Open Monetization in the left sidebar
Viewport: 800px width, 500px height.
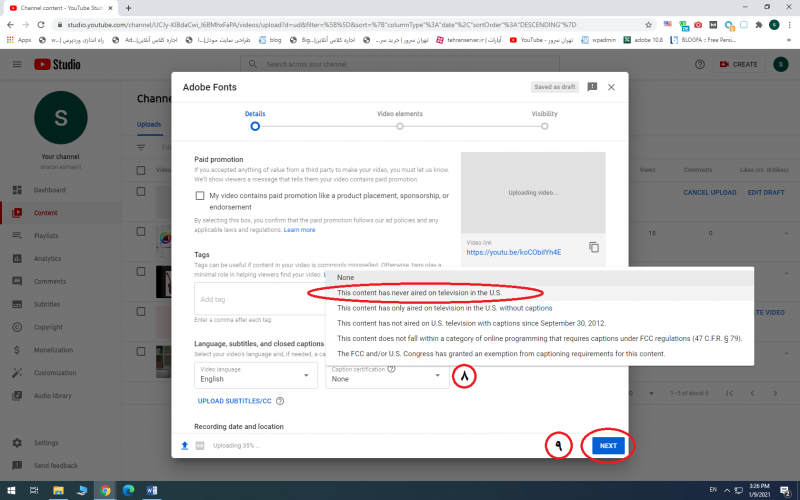pyautogui.click(x=54, y=350)
